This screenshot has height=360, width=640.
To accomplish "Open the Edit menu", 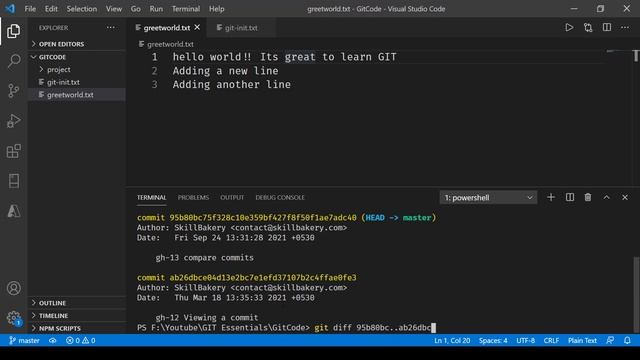I will pyautogui.click(x=51, y=9).
